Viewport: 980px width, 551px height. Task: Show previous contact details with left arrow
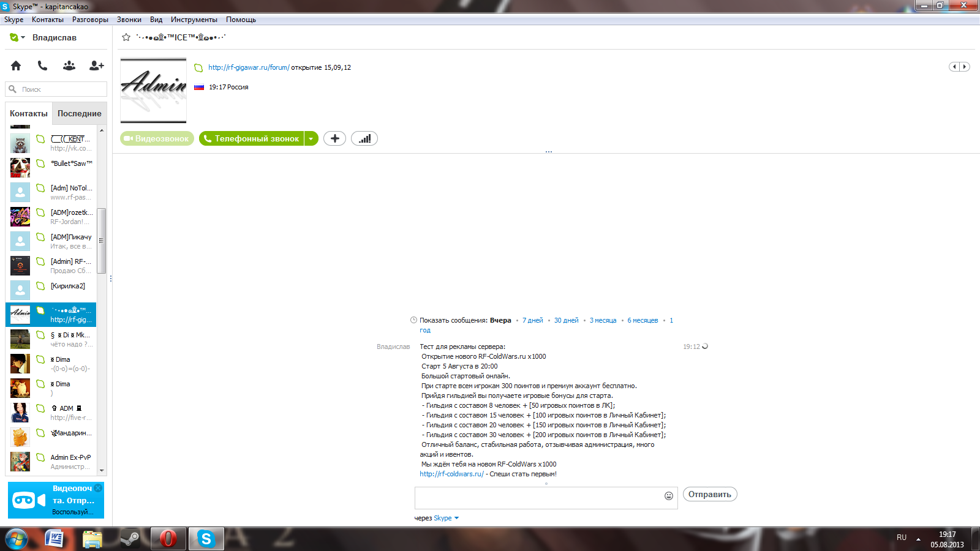point(954,67)
